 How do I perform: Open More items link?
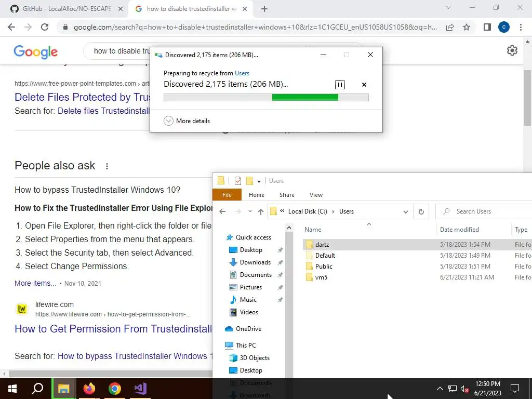(x=35, y=283)
